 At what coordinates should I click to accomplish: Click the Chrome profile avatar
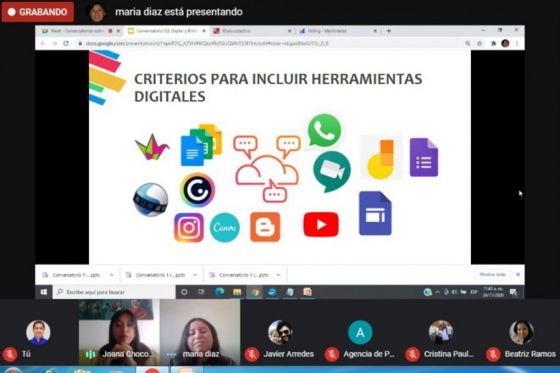[x=505, y=43]
